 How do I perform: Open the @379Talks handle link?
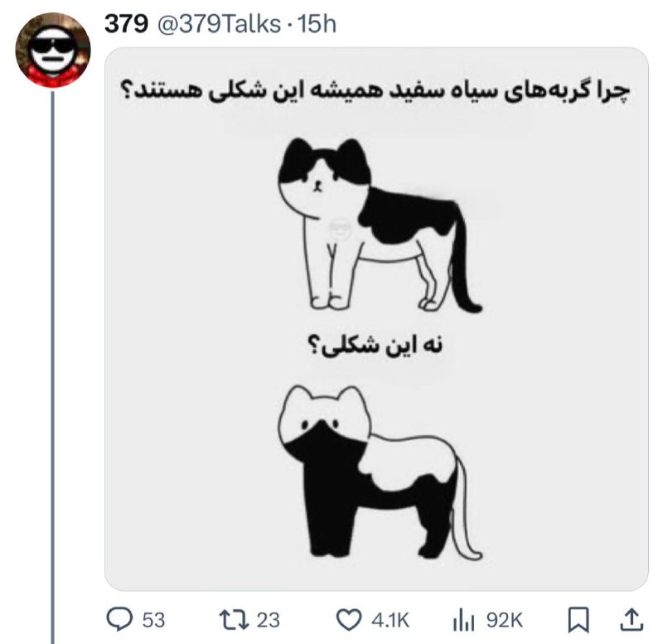coord(219,24)
